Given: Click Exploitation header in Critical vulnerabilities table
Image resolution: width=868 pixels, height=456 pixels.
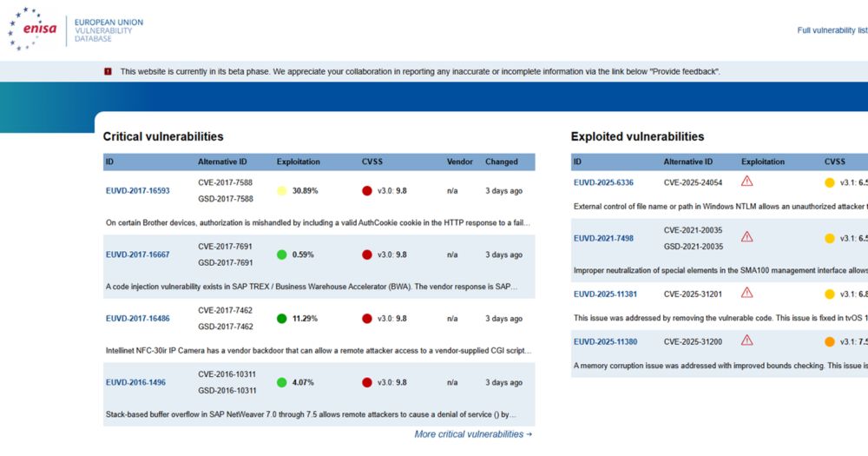Looking at the screenshot, I should [x=299, y=162].
